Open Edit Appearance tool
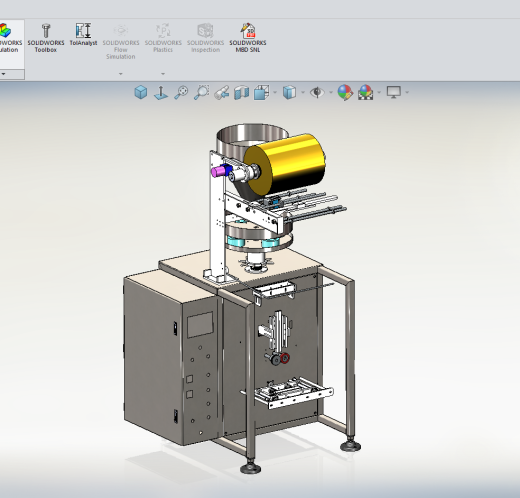 pyautogui.click(x=345, y=92)
